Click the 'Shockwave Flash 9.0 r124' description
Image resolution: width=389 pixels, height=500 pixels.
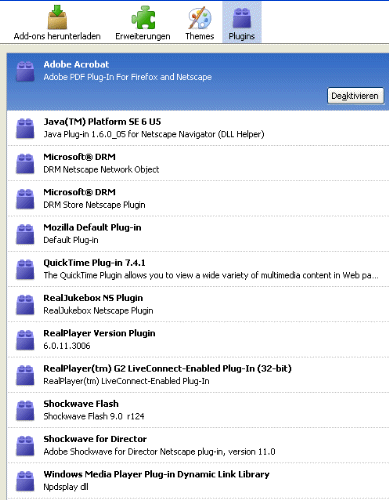point(94,416)
